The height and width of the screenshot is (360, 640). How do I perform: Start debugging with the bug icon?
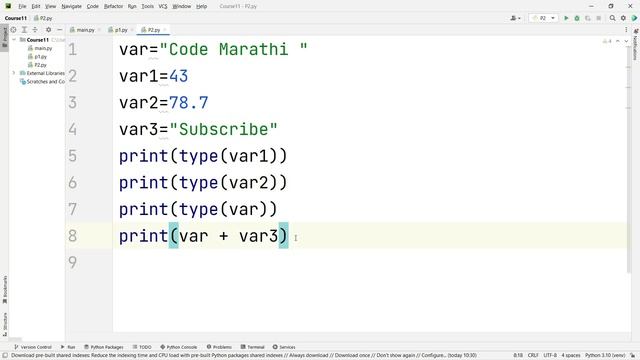point(577,18)
